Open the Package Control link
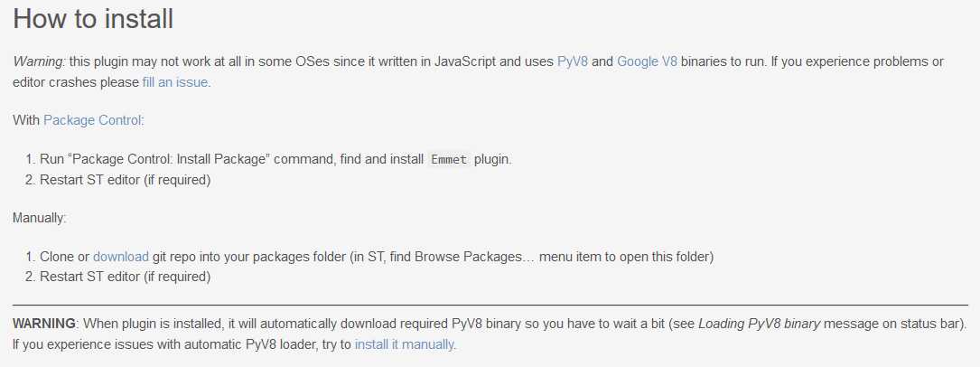The height and width of the screenshot is (367, 980). pos(92,119)
